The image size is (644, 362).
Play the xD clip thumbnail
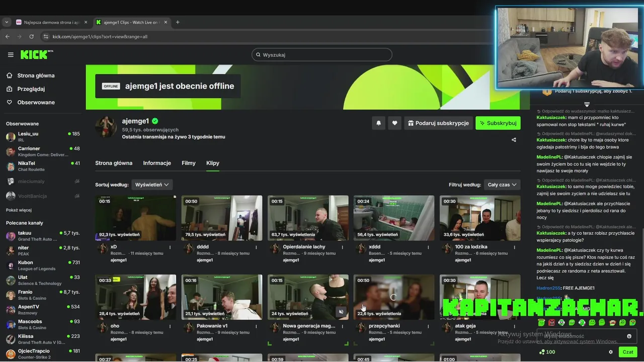tap(136, 218)
